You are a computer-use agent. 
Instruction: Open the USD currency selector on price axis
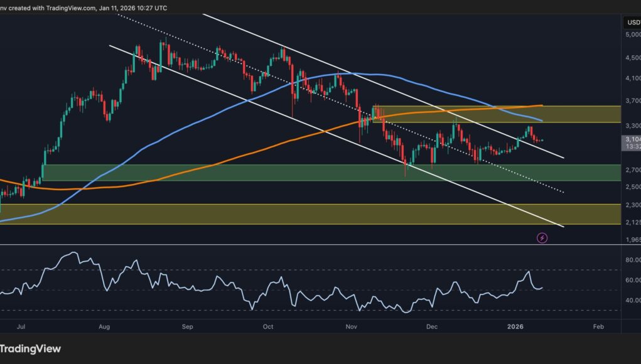(x=632, y=23)
